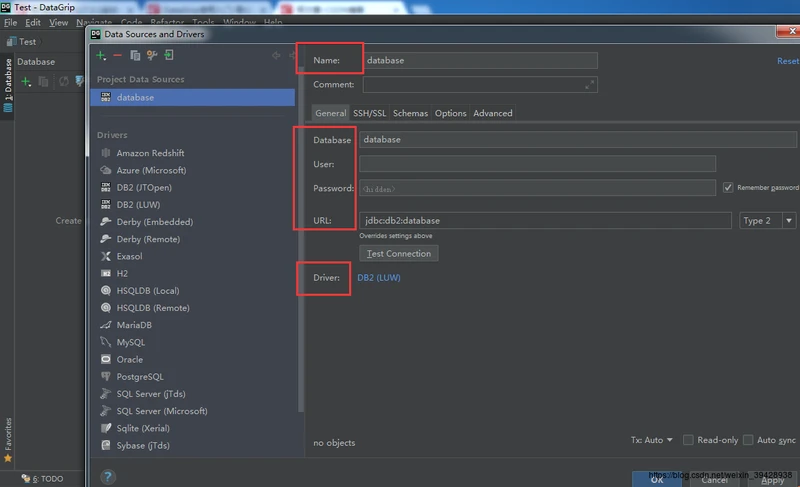Open the File menu

(10, 22)
